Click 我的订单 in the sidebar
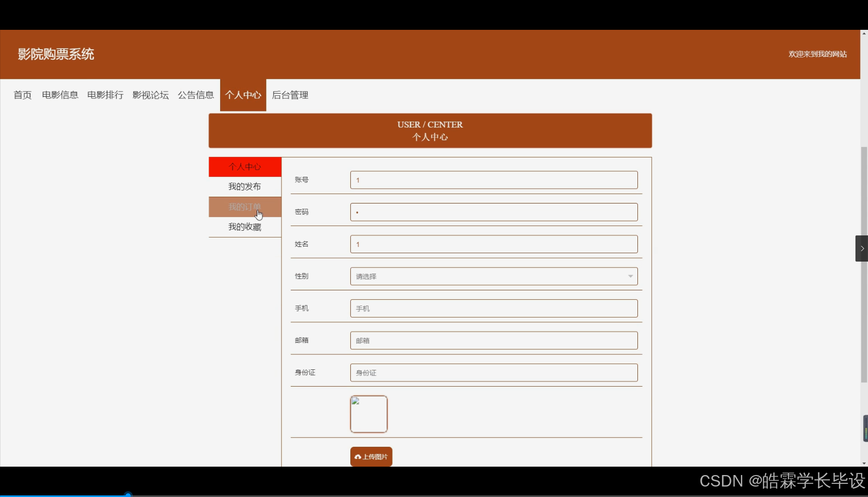This screenshot has width=868, height=497. 245,206
